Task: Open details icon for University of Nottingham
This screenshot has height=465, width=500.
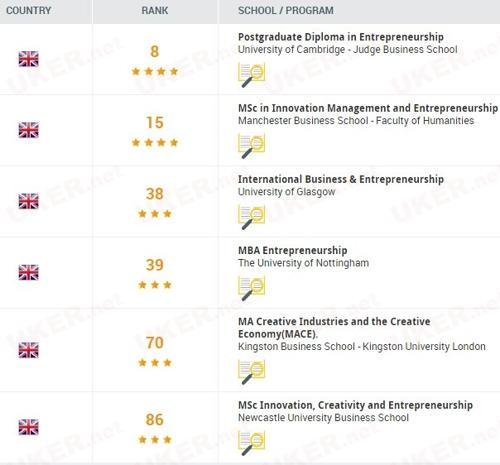Action: click(x=252, y=288)
